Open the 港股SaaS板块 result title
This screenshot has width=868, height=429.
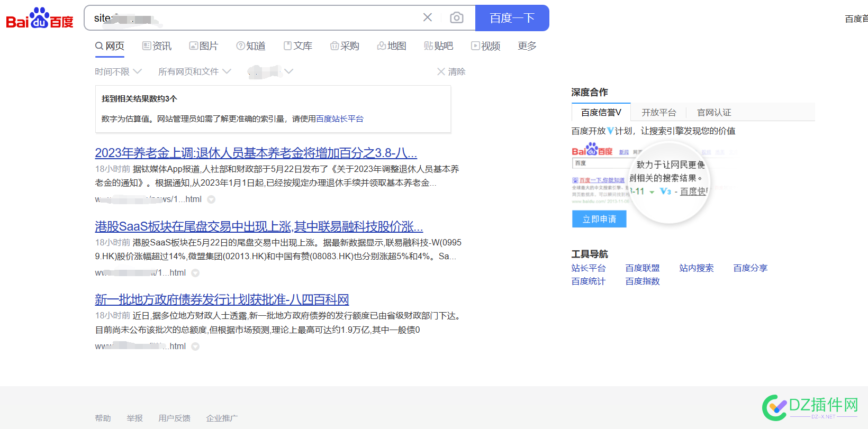[x=259, y=226]
